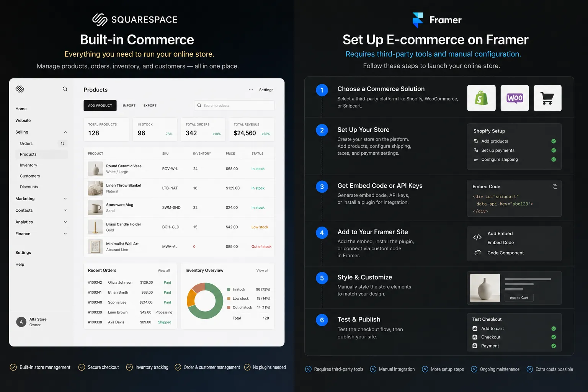Click the Add products row icon

coord(476,141)
